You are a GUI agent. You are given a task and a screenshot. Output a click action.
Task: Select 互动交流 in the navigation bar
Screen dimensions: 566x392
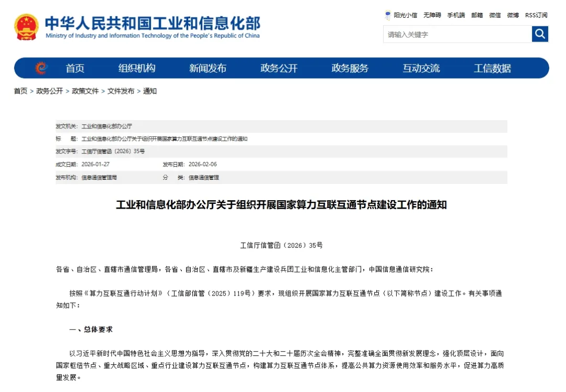pos(421,69)
